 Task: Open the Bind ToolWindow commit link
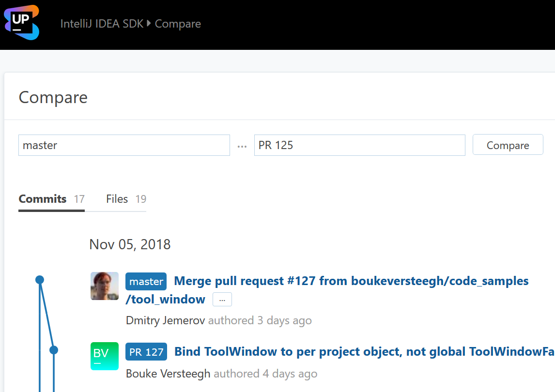pos(364,352)
